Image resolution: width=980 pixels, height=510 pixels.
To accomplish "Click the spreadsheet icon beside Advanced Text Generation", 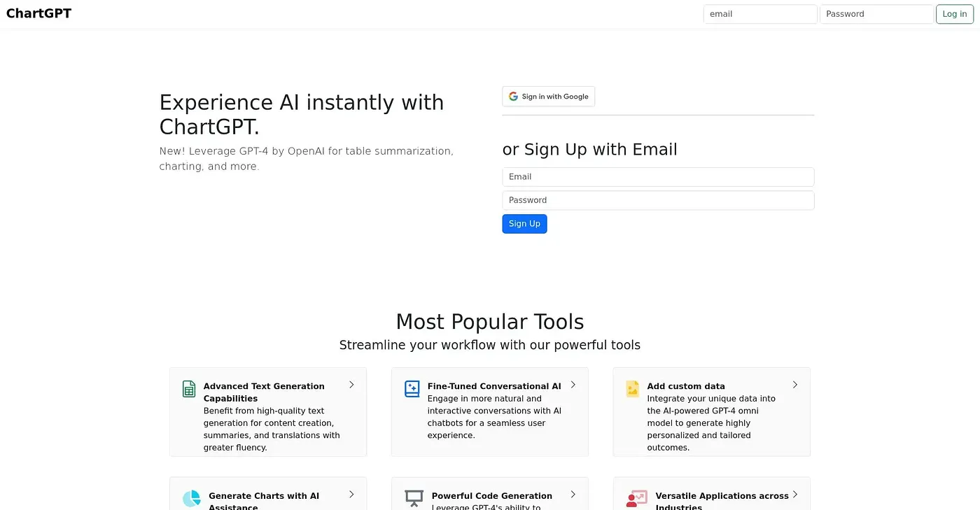I will 189,389.
